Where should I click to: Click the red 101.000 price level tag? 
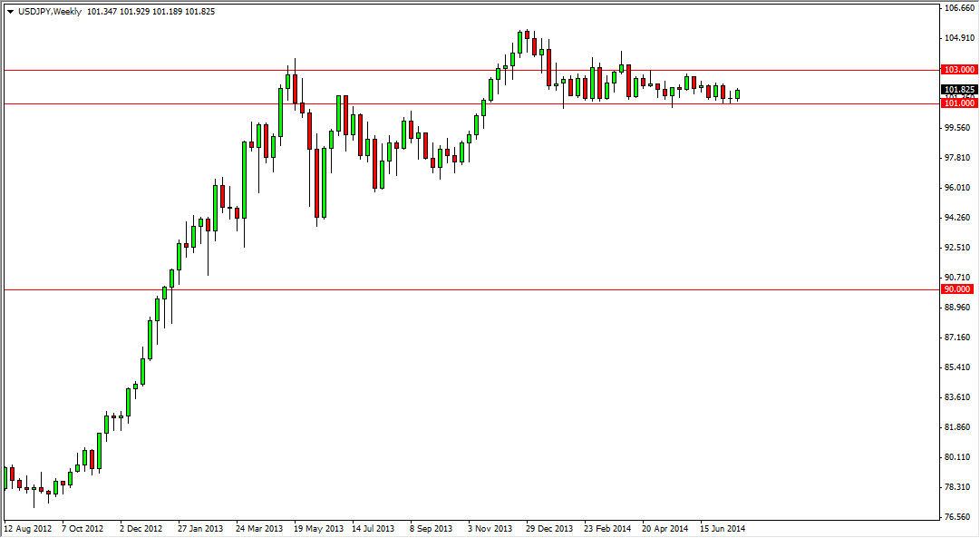click(x=959, y=103)
